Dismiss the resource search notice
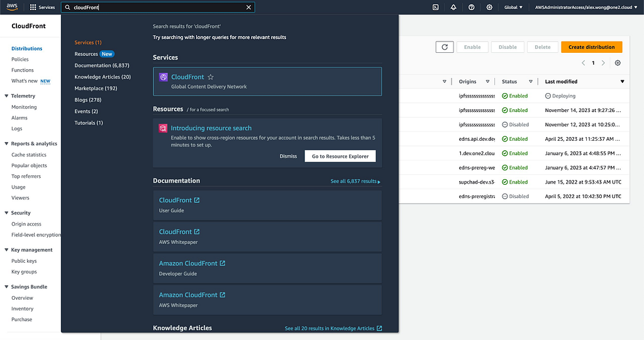 pos(288,156)
